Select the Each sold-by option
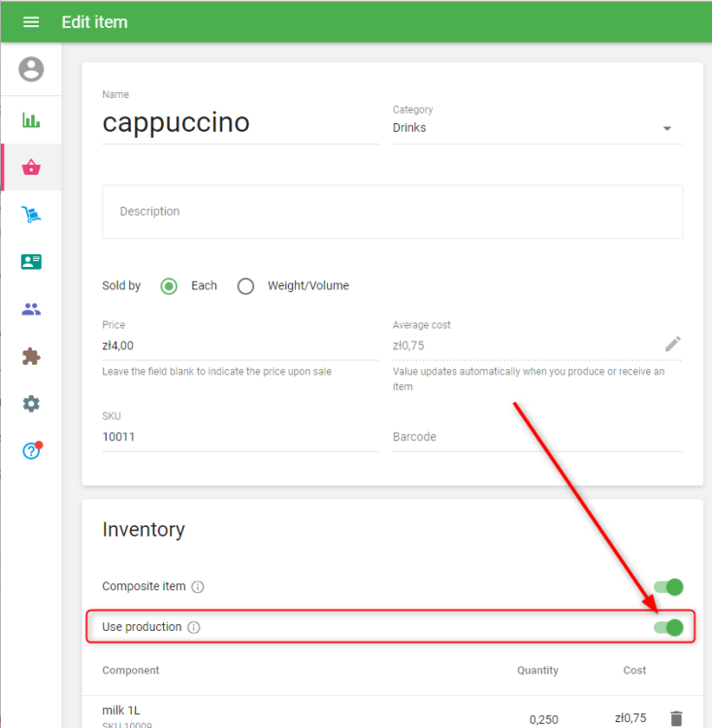Screen dimensions: 712x728 pos(169,286)
